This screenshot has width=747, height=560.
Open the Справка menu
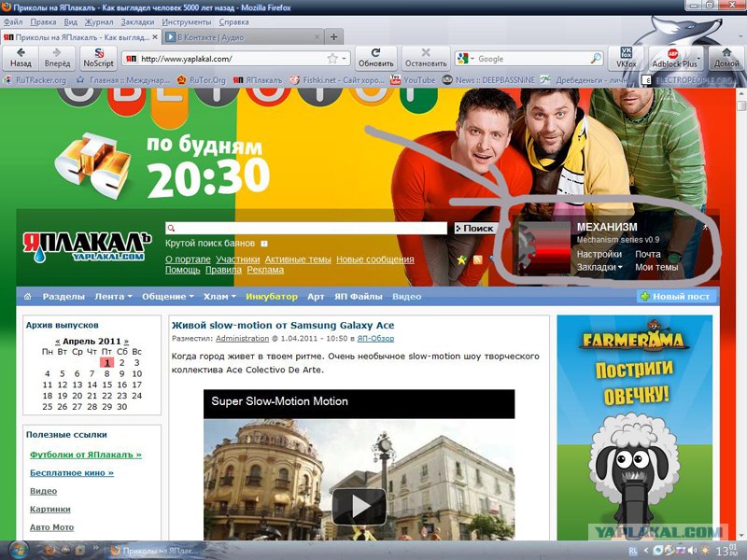(x=234, y=21)
